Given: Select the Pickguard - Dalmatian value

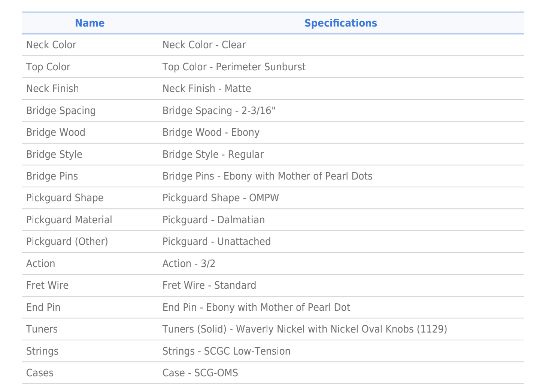Looking at the screenshot, I should pyautogui.click(x=213, y=220).
